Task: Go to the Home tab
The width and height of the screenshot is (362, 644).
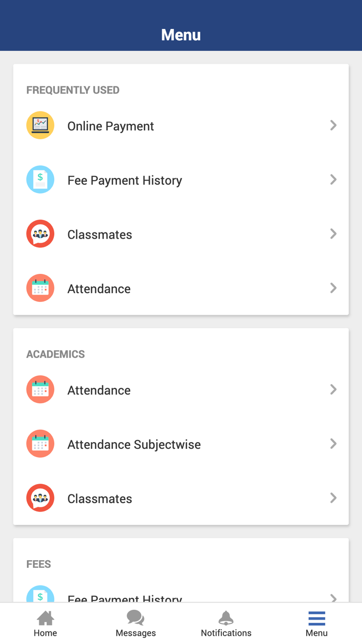Action: [46, 623]
